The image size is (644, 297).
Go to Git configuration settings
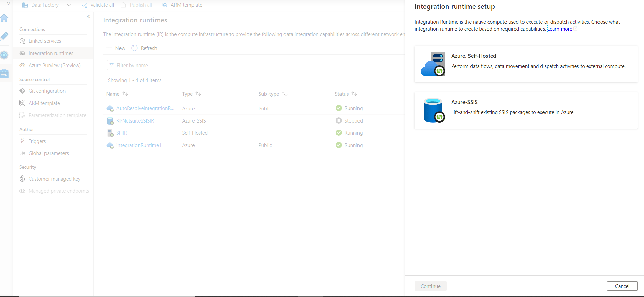click(47, 91)
